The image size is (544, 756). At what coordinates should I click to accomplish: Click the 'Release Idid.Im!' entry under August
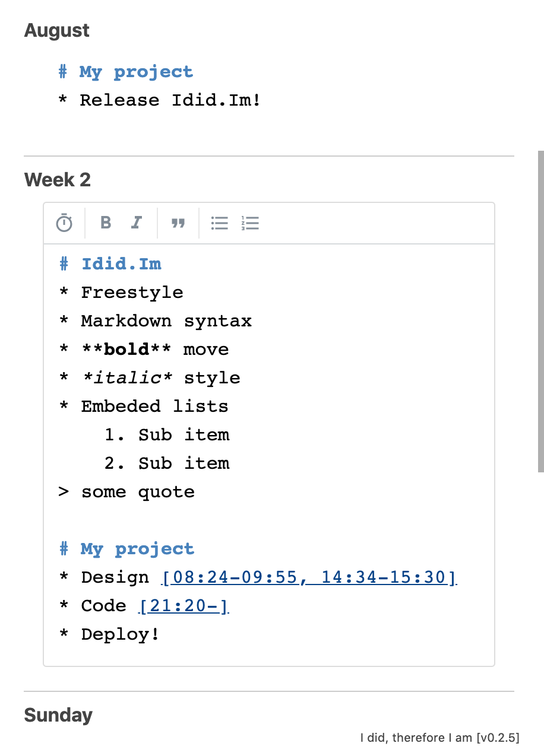click(170, 100)
